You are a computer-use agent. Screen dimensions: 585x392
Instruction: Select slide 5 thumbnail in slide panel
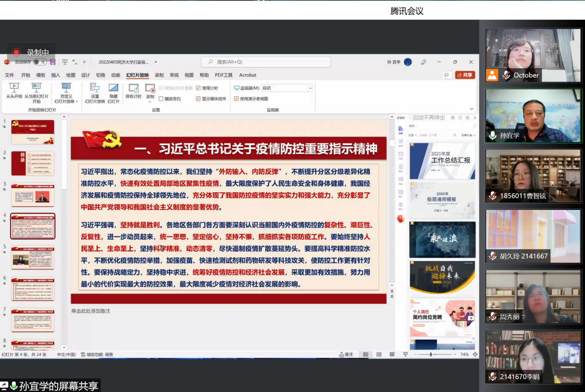33,257
